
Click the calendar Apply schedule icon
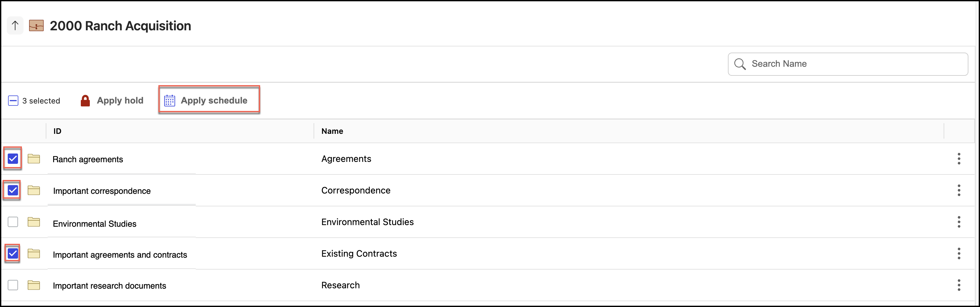(x=170, y=101)
